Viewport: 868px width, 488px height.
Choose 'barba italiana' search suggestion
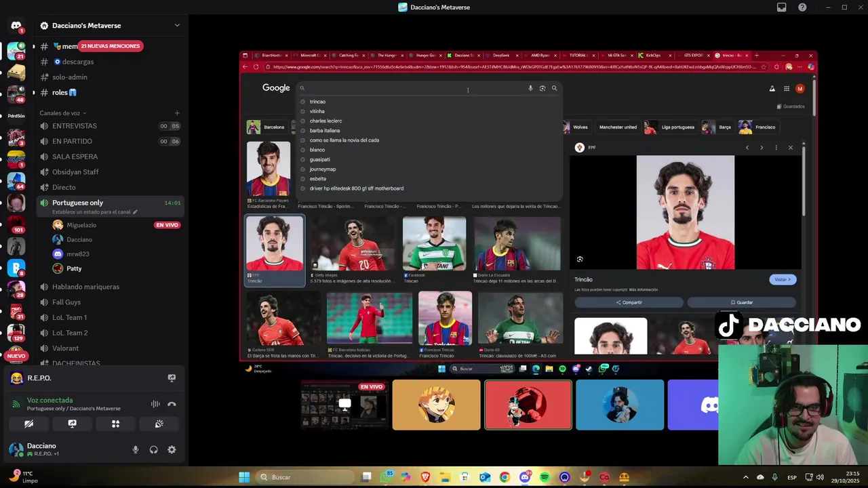tap(325, 130)
